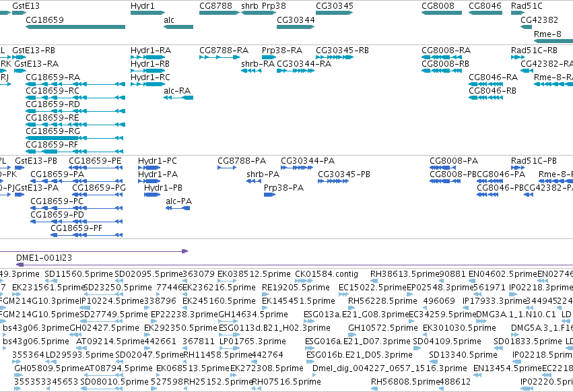Click transcript Hydr1-RA
The width and height of the screenshot is (573, 392).
click(x=151, y=50)
